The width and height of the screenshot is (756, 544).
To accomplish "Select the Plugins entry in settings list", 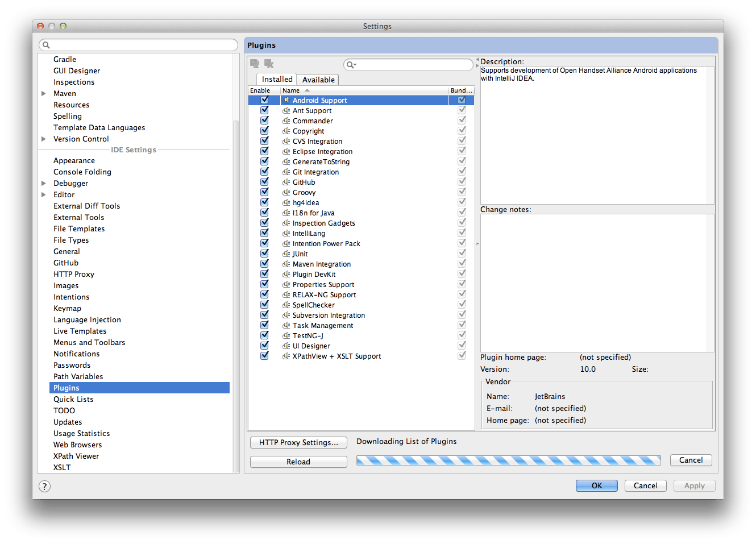I will (139, 388).
